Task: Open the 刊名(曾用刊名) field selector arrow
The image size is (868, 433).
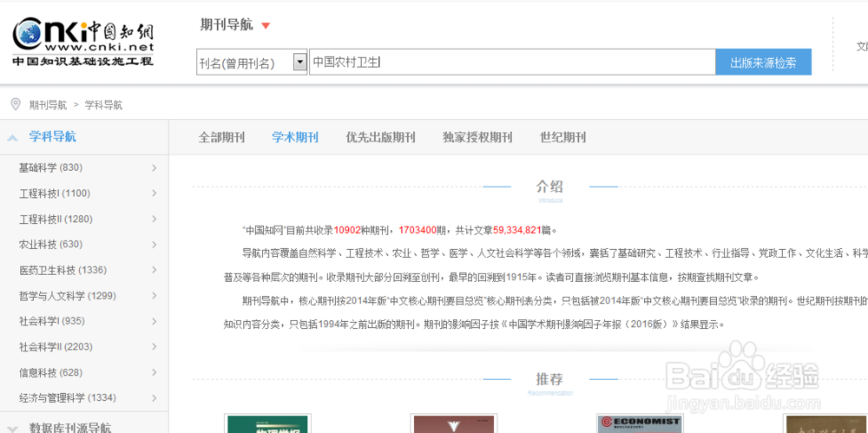Action: pos(299,62)
